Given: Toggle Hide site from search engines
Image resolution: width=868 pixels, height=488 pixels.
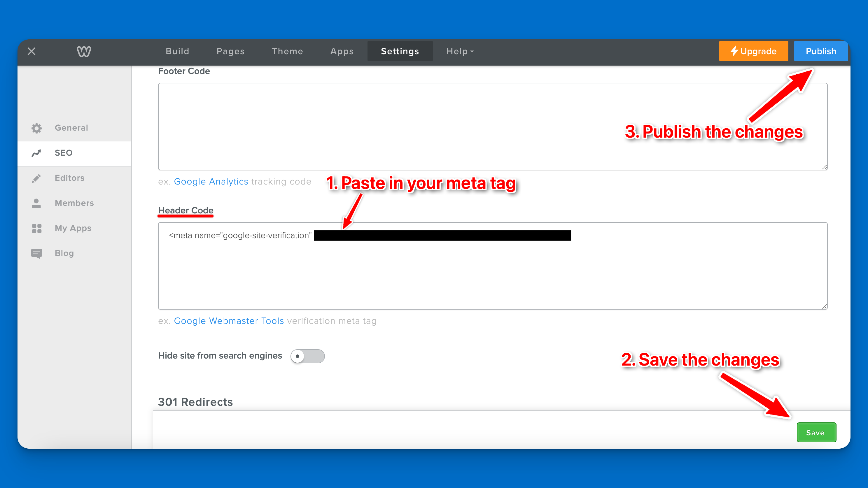Looking at the screenshot, I should pos(307,356).
